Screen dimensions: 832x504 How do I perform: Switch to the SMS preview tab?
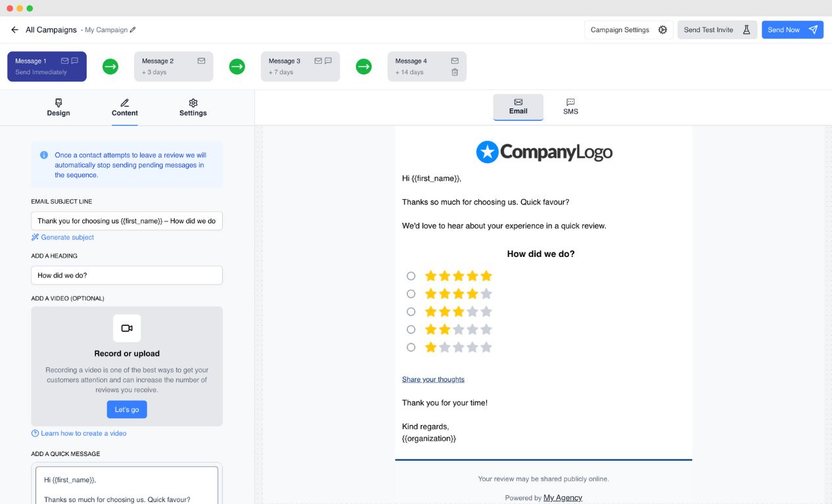click(570, 106)
